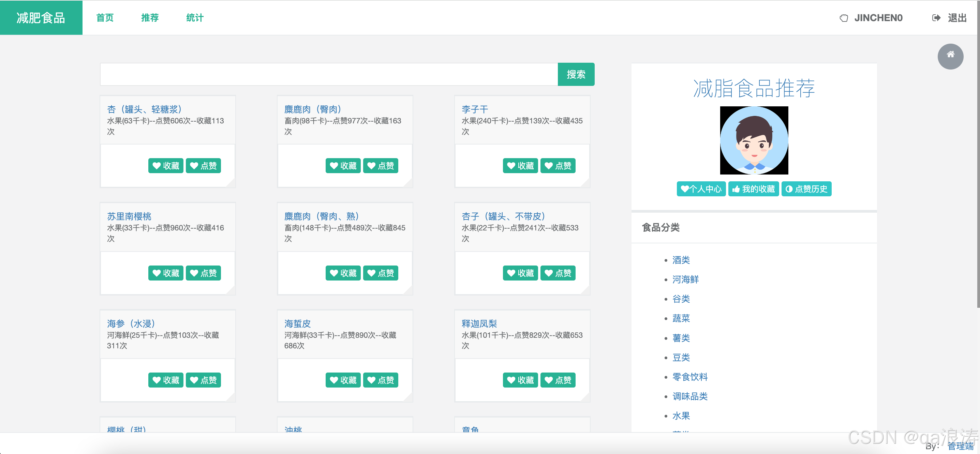Click the 减肥食品 brand logo
The height and width of the screenshot is (454, 980).
(41, 18)
